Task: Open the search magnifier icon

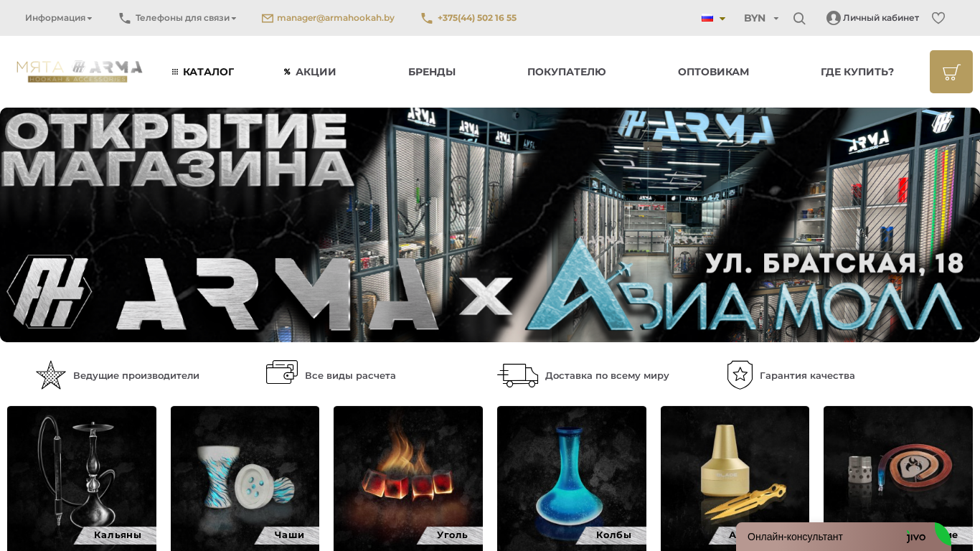Action: point(799,19)
